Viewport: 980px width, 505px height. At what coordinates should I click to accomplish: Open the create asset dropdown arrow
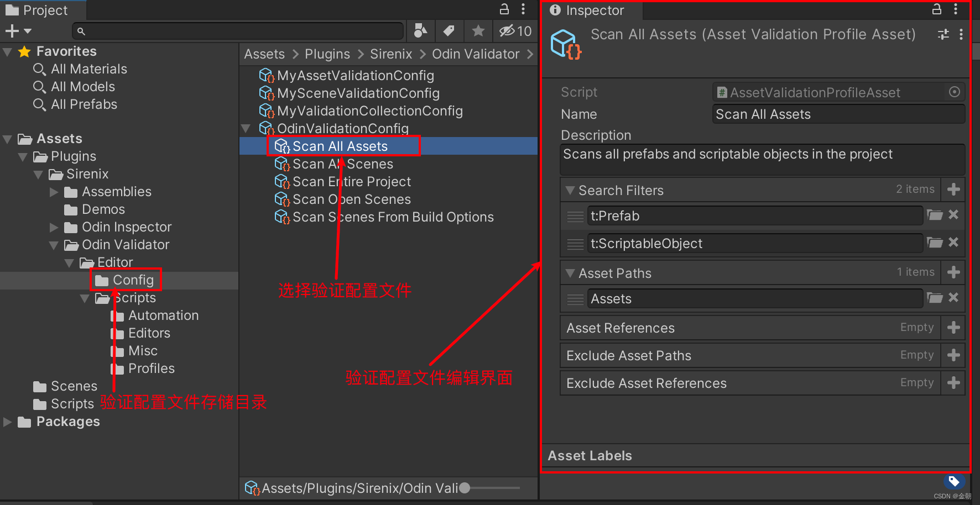coord(28,31)
